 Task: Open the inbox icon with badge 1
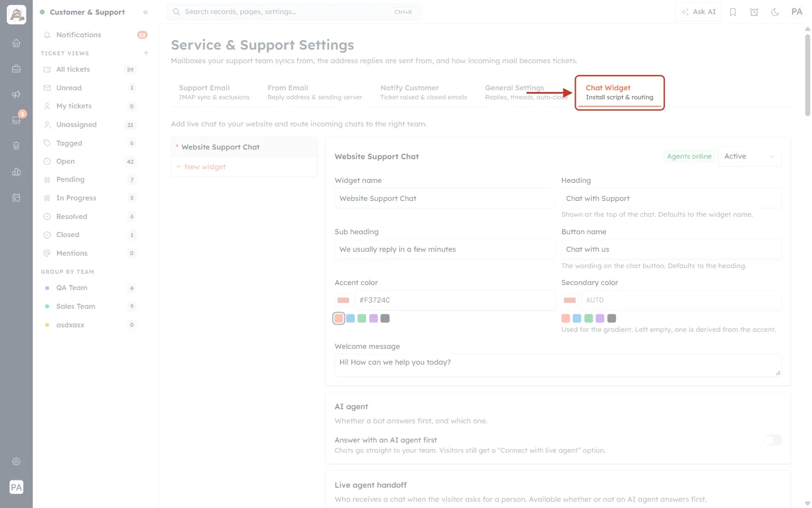(x=16, y=120)
